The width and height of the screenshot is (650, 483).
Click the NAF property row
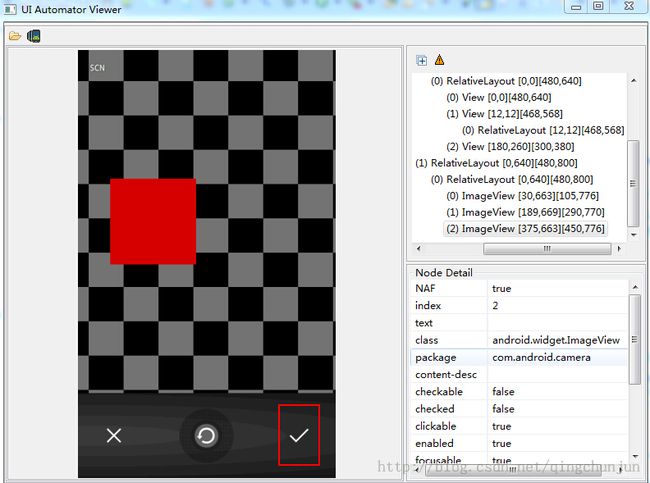point(519,289)
